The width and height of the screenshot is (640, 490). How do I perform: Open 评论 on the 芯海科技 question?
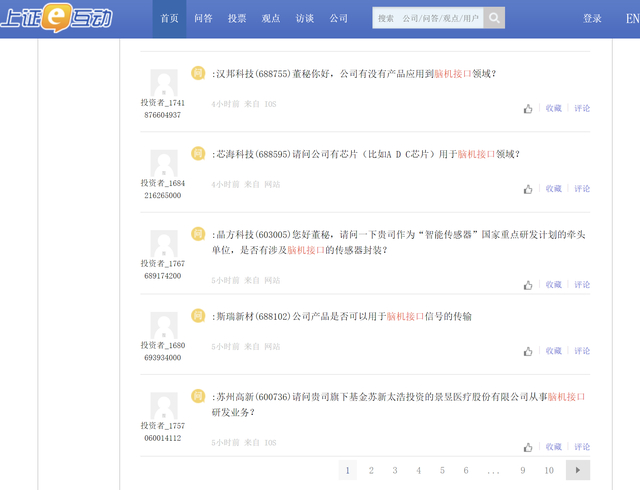[582, 189]
